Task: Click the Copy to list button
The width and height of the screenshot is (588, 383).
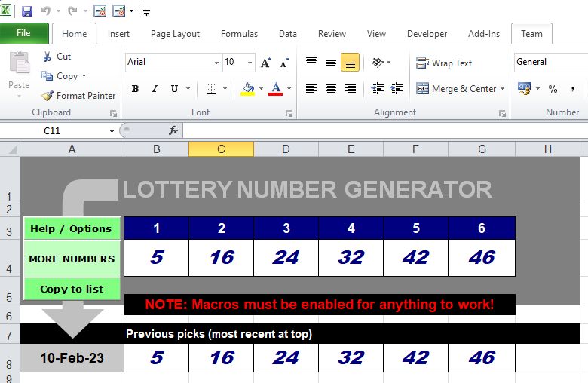Action: 72,289
